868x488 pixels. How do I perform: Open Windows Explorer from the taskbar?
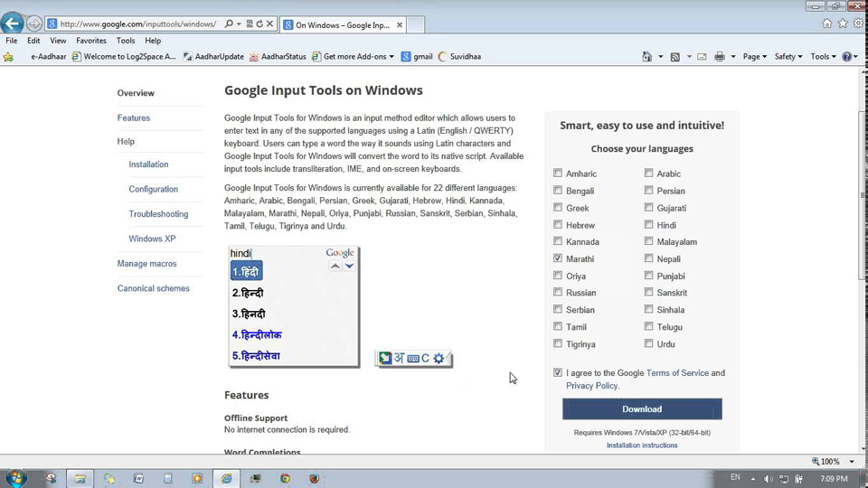[x=80, y=479]
